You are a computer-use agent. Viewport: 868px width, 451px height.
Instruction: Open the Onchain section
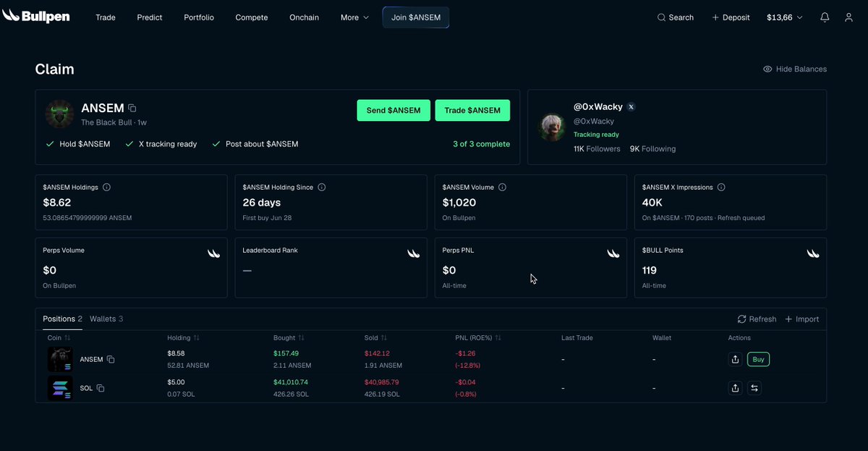pyautogui.click(x=304, y=17)
